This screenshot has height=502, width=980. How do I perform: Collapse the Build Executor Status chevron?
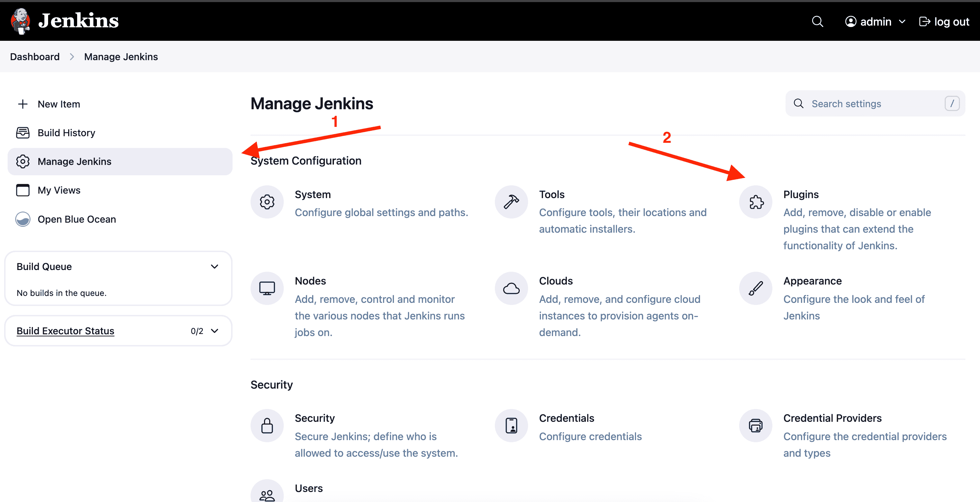pyautogui.click(x=215, y=331)
